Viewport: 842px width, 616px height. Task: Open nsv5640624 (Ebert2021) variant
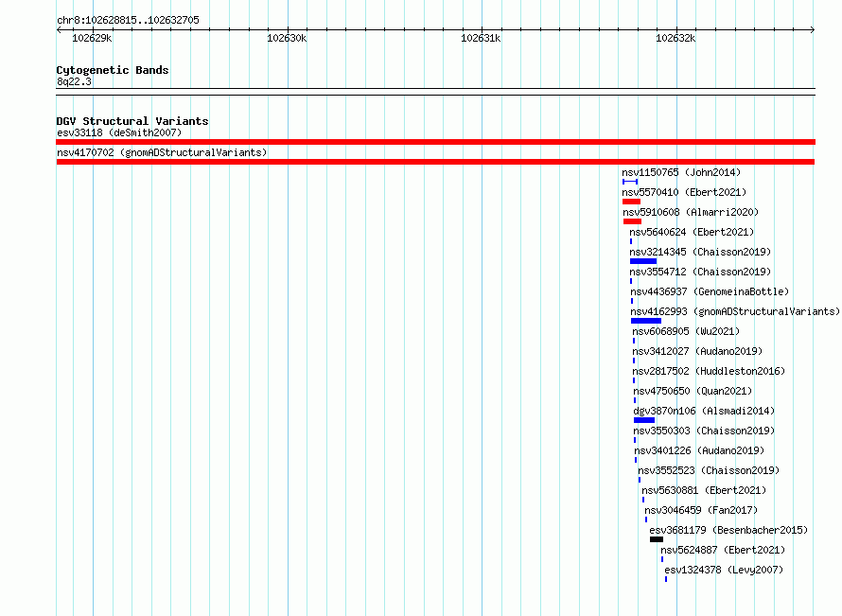692,232
